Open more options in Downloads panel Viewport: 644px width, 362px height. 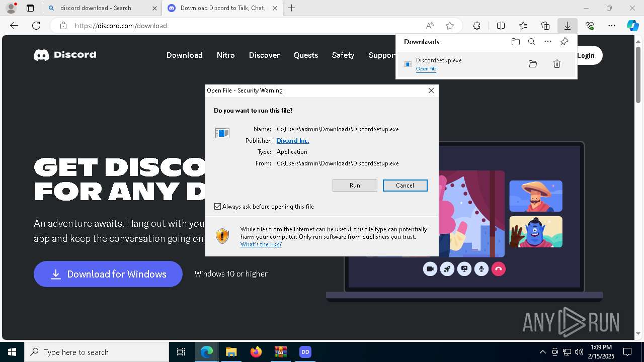click(548, 42)
